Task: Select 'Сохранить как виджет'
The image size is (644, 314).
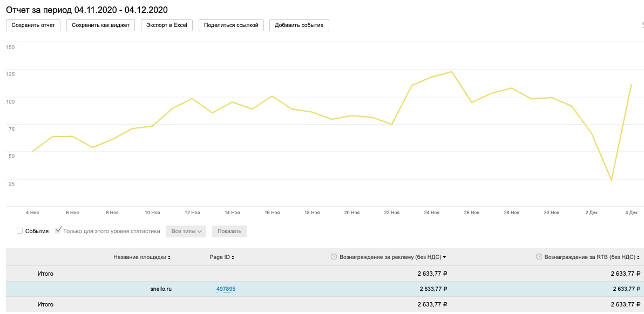Action: (x=100, y=25)
